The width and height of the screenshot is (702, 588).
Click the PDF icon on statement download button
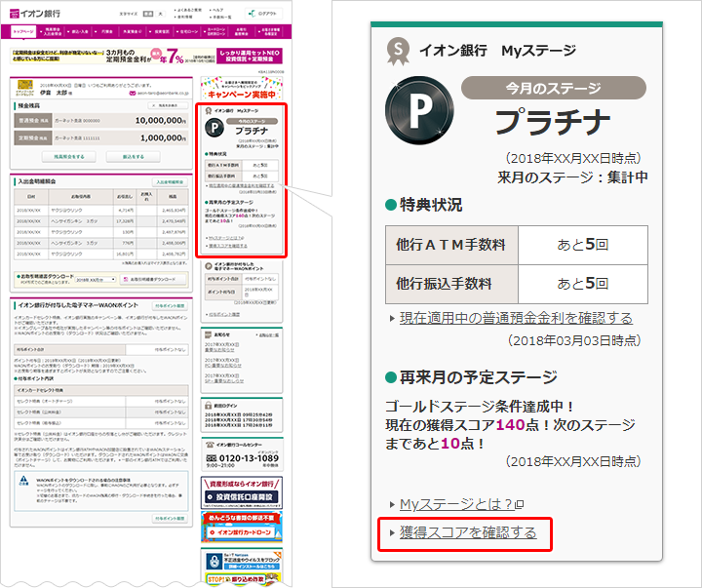(x=126, y=280)
